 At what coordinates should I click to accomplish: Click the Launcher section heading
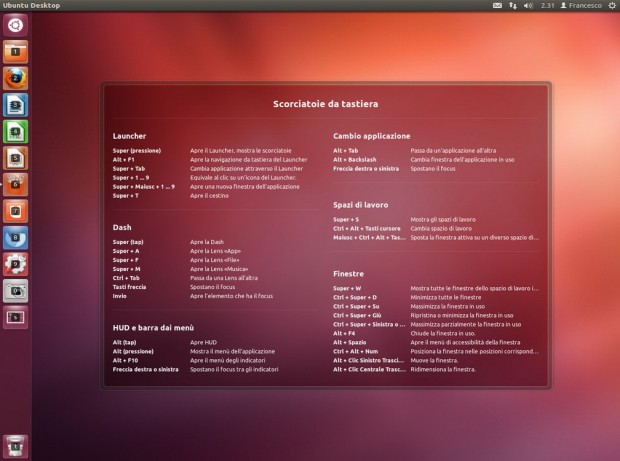coord(129,136)
